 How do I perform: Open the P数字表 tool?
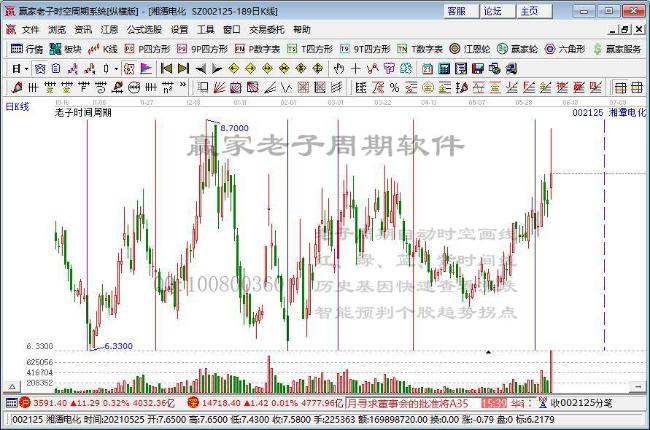click(x=257, y=49)
